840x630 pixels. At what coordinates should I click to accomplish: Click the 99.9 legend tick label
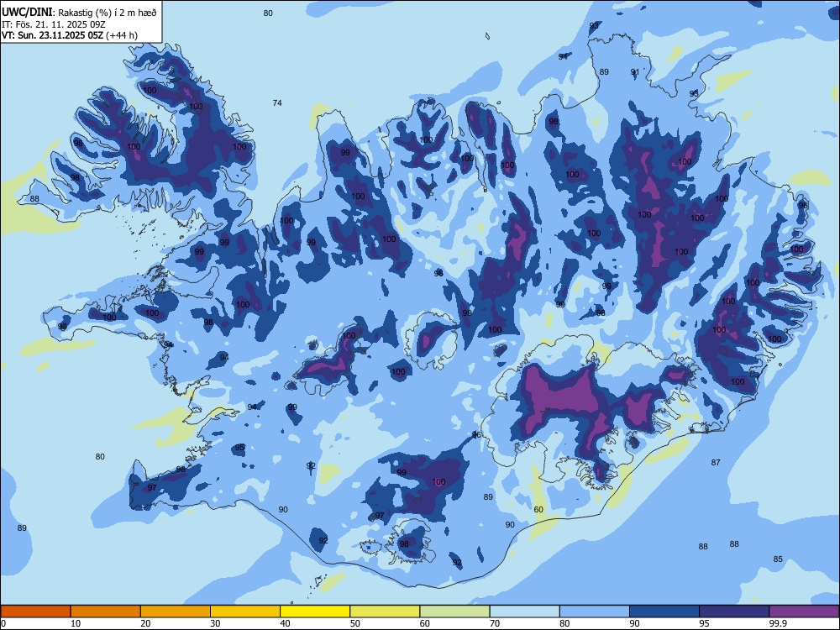coord(779,623)
